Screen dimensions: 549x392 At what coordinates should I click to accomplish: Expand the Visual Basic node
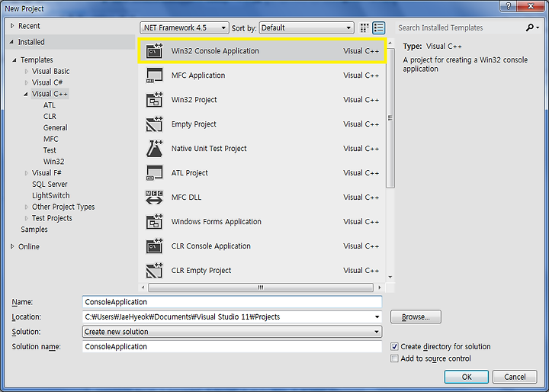27,72
